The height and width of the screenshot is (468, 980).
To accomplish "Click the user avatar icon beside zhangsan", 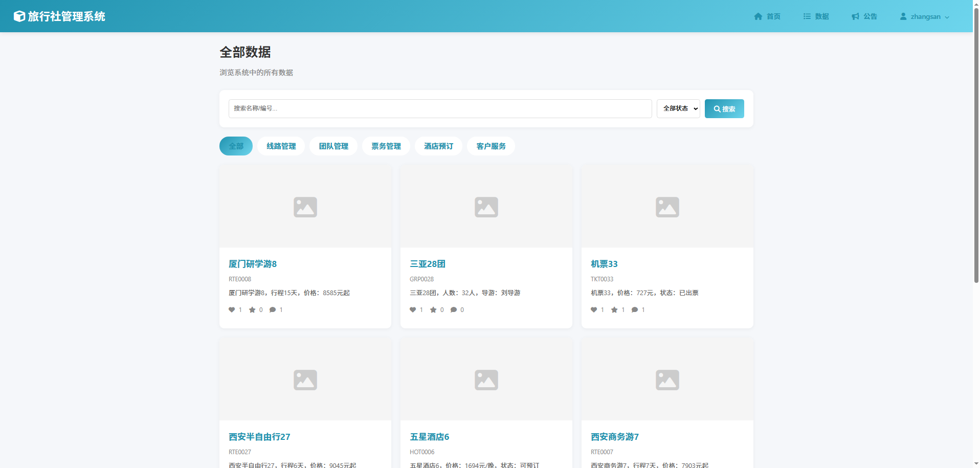I will click(x=903, y=16).
